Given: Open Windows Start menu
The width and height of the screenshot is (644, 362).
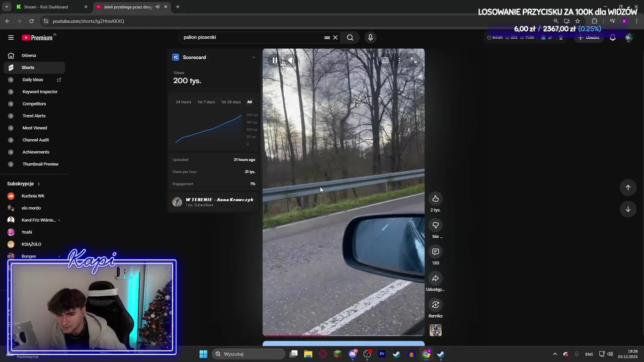Looking at the screenshot, I should pyautogui.click(x=203, y=354).
